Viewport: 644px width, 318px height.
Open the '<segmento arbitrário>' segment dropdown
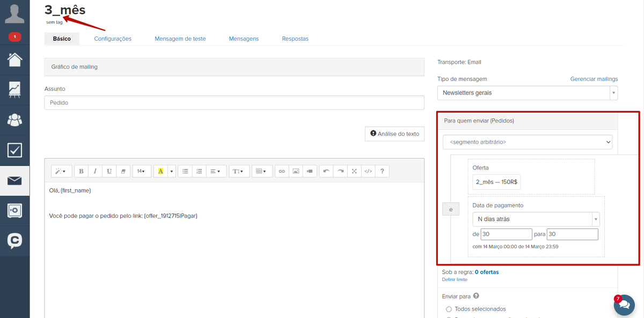click(x=527, y=142)
